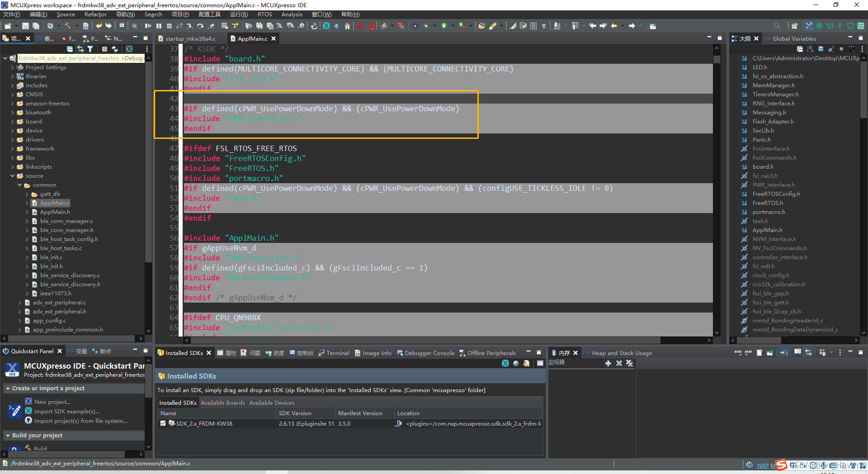Toggle Show Whitespace Characters pilcrow icon
The image size is (868, 474).
(x=544, y=26)
